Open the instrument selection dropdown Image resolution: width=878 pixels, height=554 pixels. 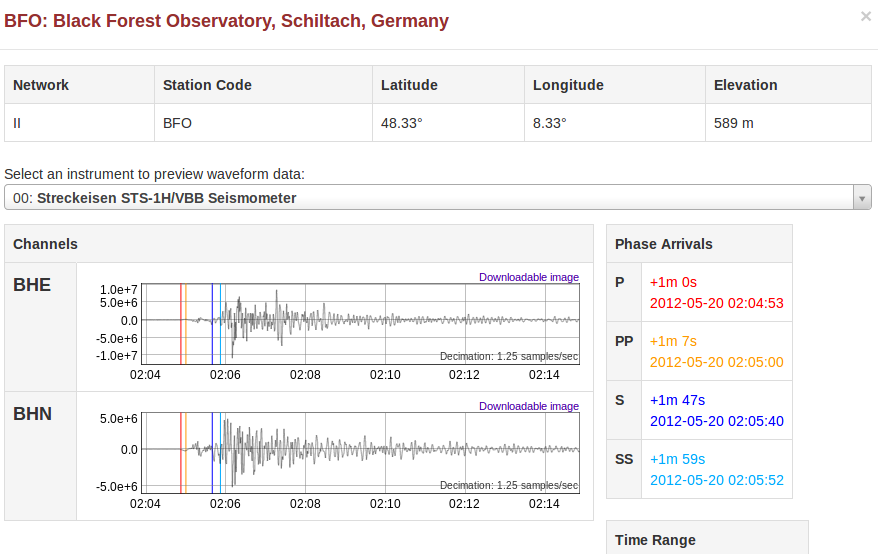430,198
